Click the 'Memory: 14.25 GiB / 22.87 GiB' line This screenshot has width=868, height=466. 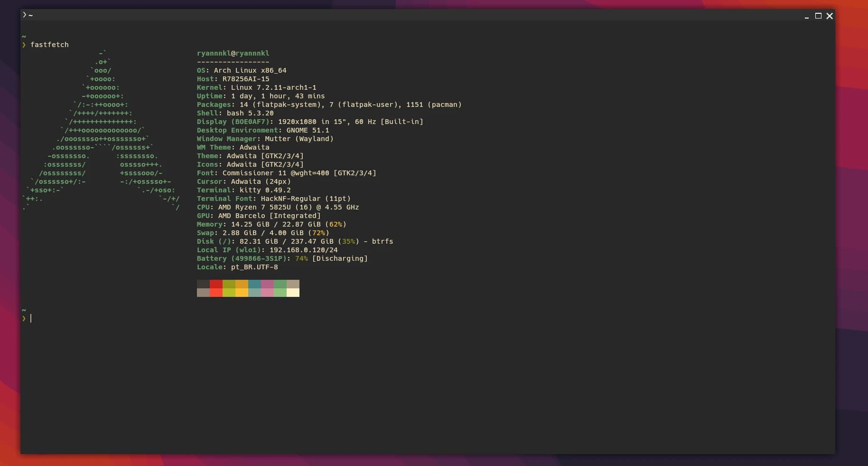point(271,224)
